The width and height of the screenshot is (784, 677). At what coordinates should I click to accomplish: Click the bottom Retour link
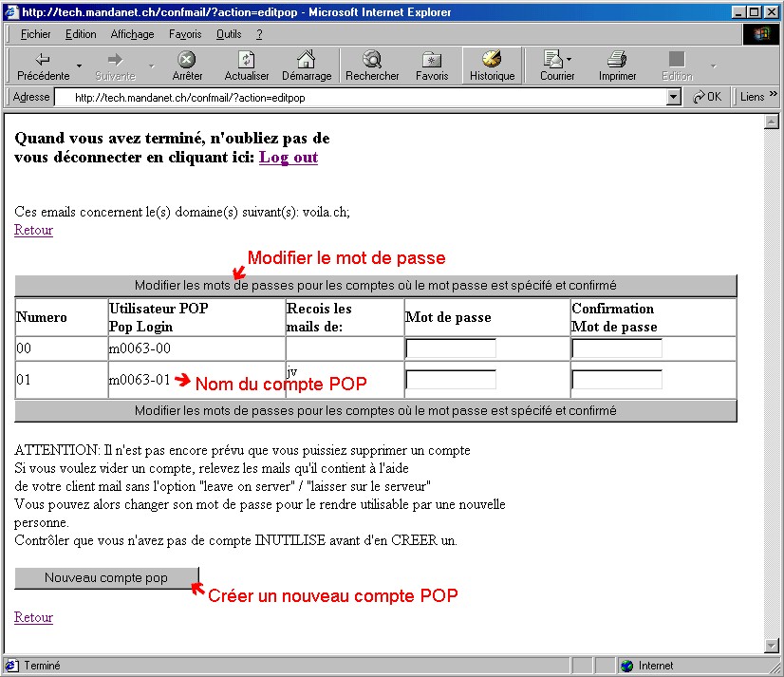tap(33, 617)
